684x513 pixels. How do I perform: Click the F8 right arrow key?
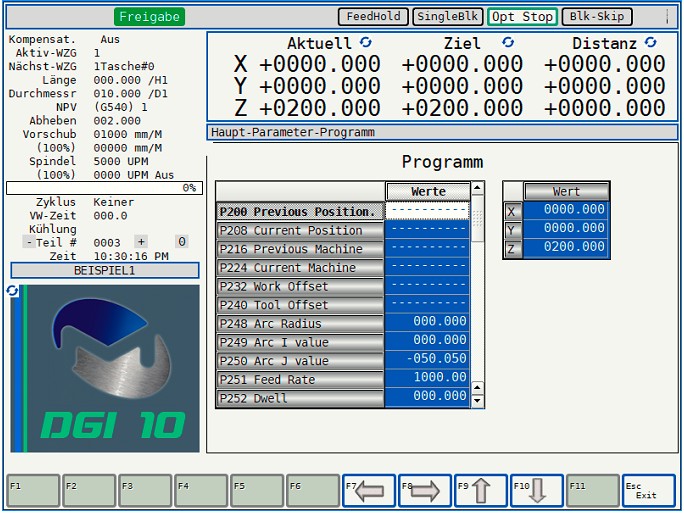425,491
